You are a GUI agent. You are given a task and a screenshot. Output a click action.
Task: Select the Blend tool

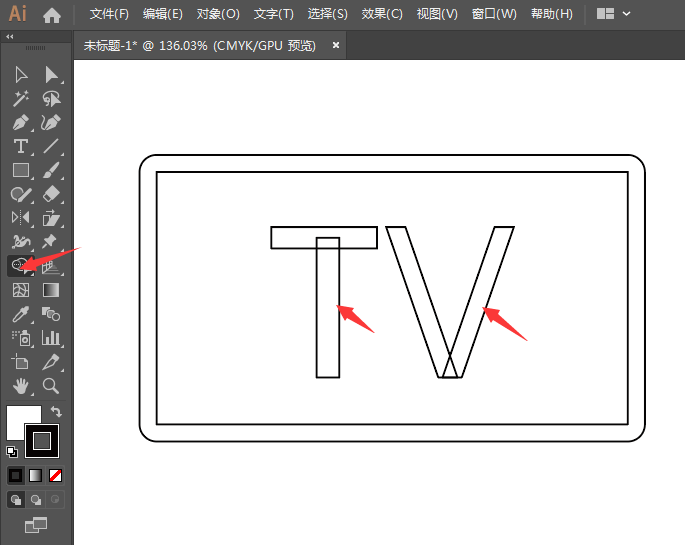[x=51, y=314]
